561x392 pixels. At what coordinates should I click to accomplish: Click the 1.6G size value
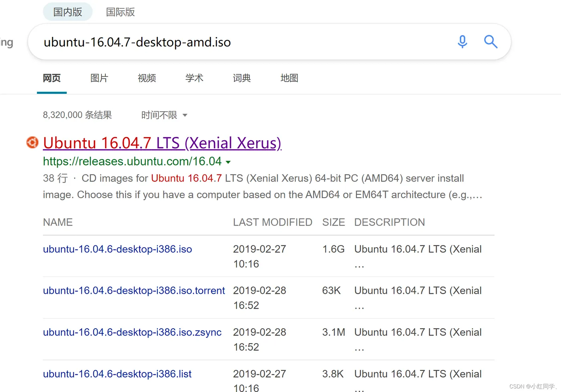[333, 249]
